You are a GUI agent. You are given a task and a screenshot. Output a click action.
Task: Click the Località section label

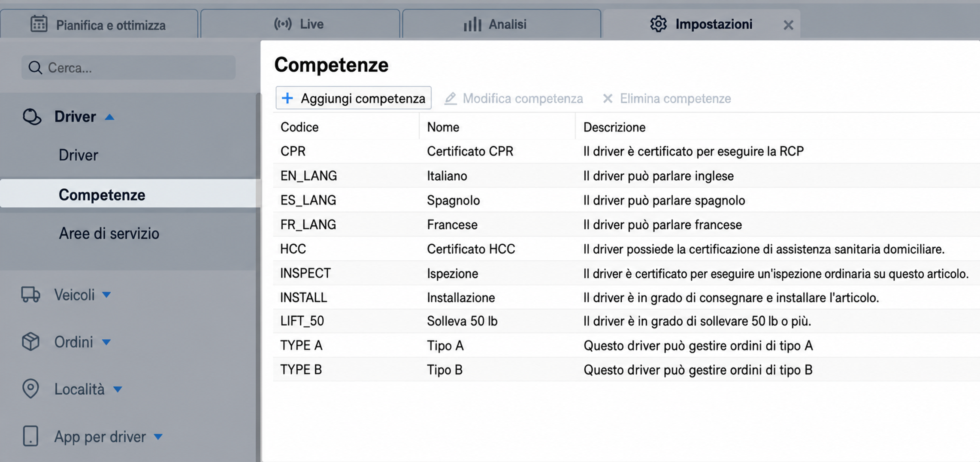click(79, 389)
